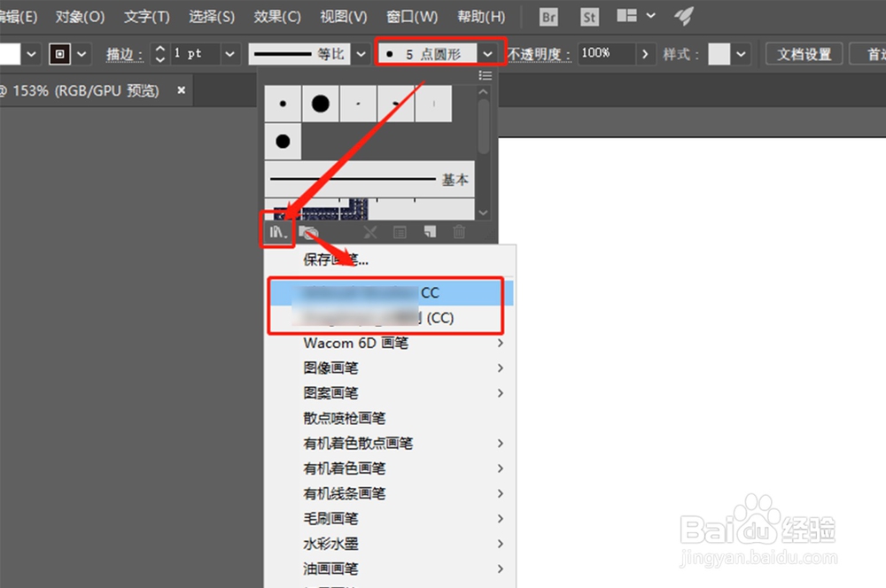This screenshot has width=886, height=588.
Task: Click the Arrange Documents layout icon
Action: [x=626, y=16]
